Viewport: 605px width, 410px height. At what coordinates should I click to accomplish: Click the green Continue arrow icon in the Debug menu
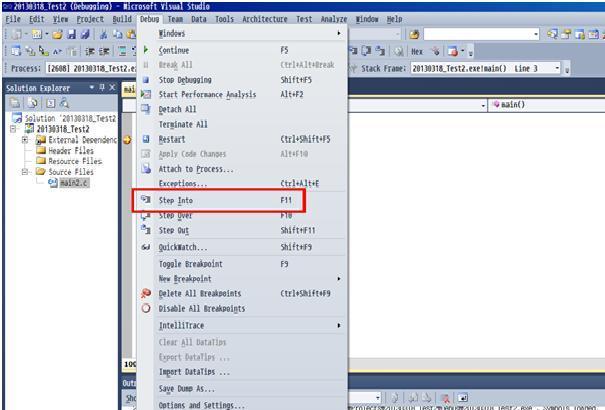point(146,50)
